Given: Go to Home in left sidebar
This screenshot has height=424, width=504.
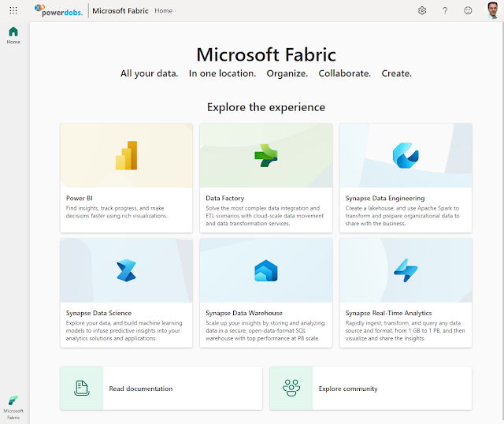Looking at the screenshot, I should tap(13, 35).
